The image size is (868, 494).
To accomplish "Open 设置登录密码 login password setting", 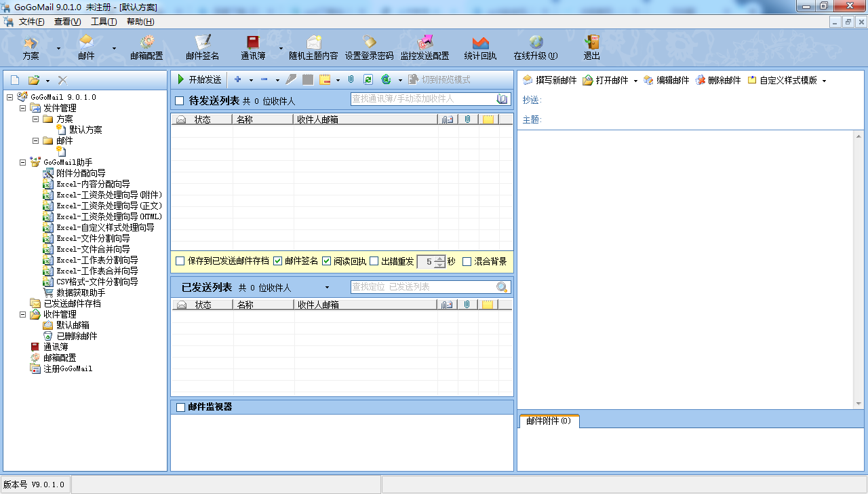I will point(369,48).
